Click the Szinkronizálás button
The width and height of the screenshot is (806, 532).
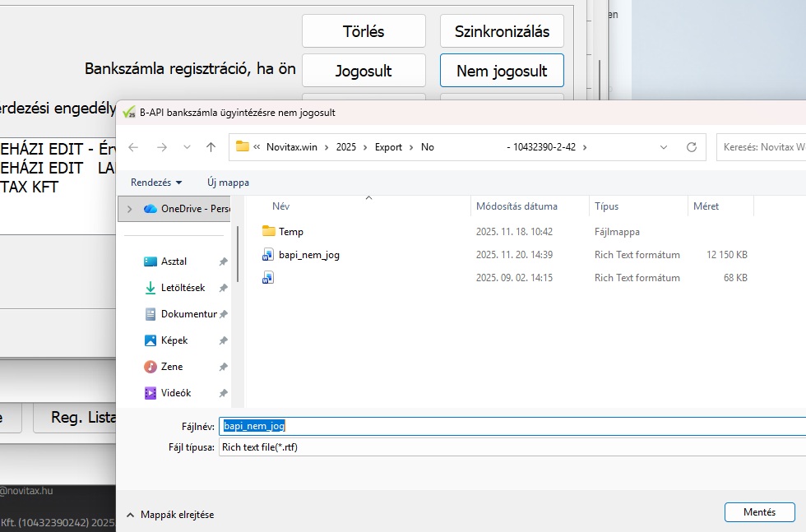(x=502, y=32)
